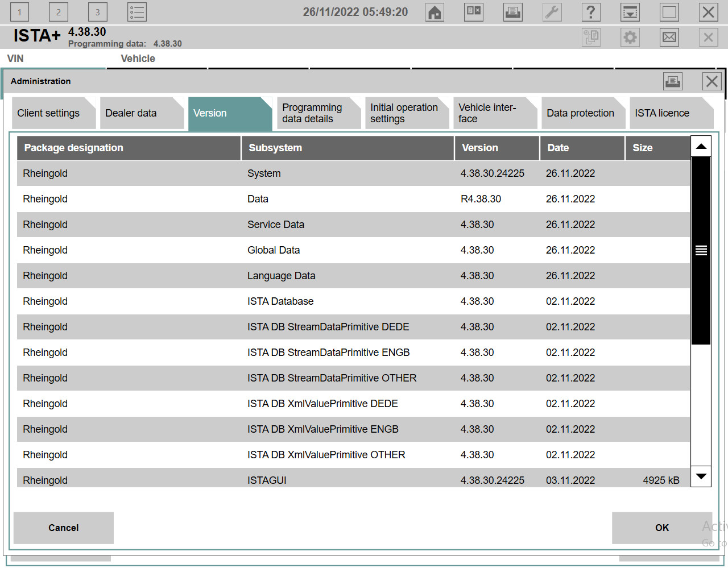Select ISTA DB StreamDataPrimitive OTHER row

point(353,378)
